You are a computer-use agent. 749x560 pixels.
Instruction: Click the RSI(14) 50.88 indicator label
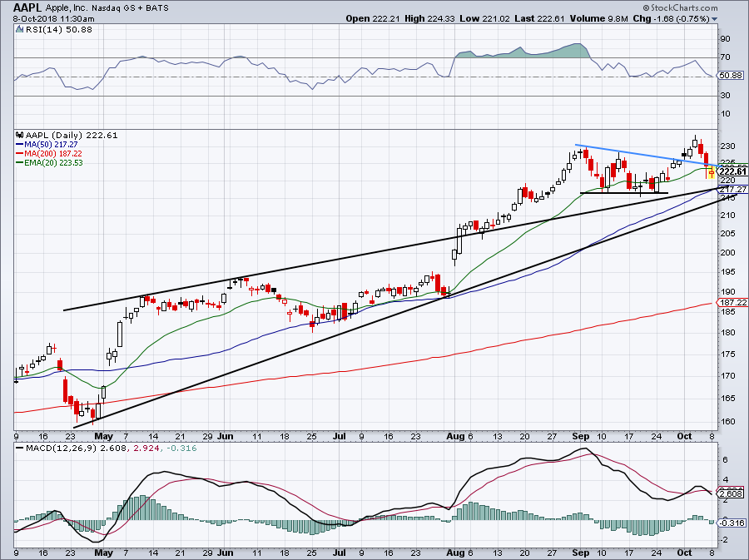click(58, 29)
